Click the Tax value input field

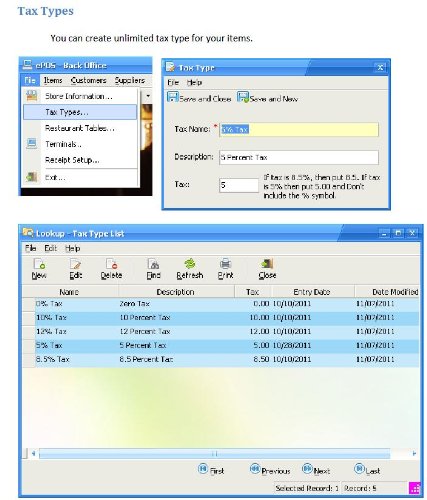pyautogui.click(x=239, y=185)
